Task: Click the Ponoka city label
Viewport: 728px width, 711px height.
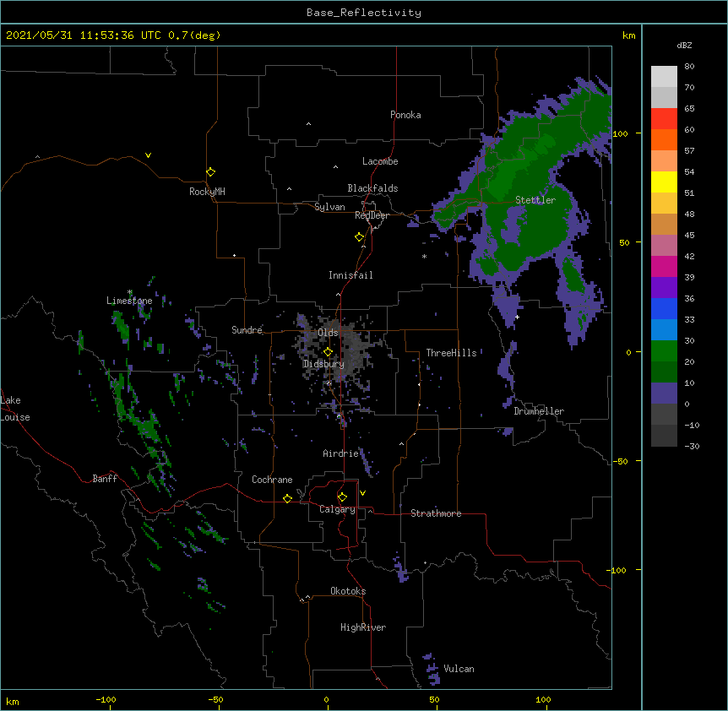Action: (405, 115)
